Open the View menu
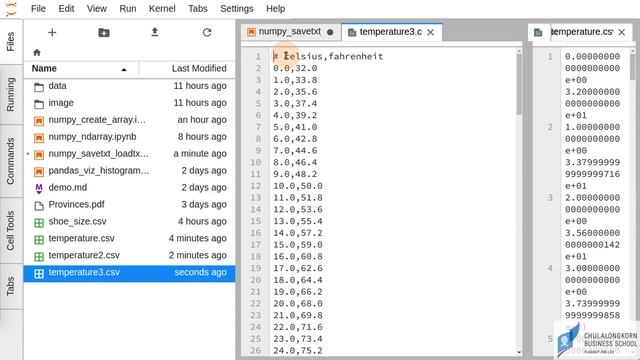 pyautogui.click(x=97, y=9)
